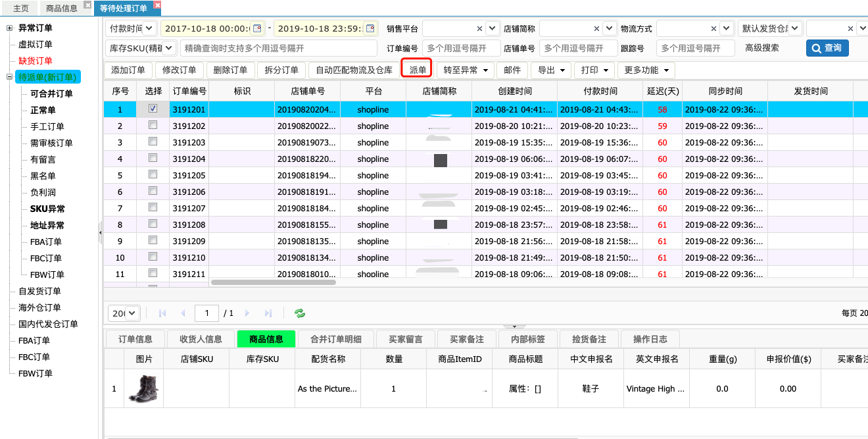Click the horizontal scrollbar under the orders table
This screenshot has height=439, width=868.
273,282
